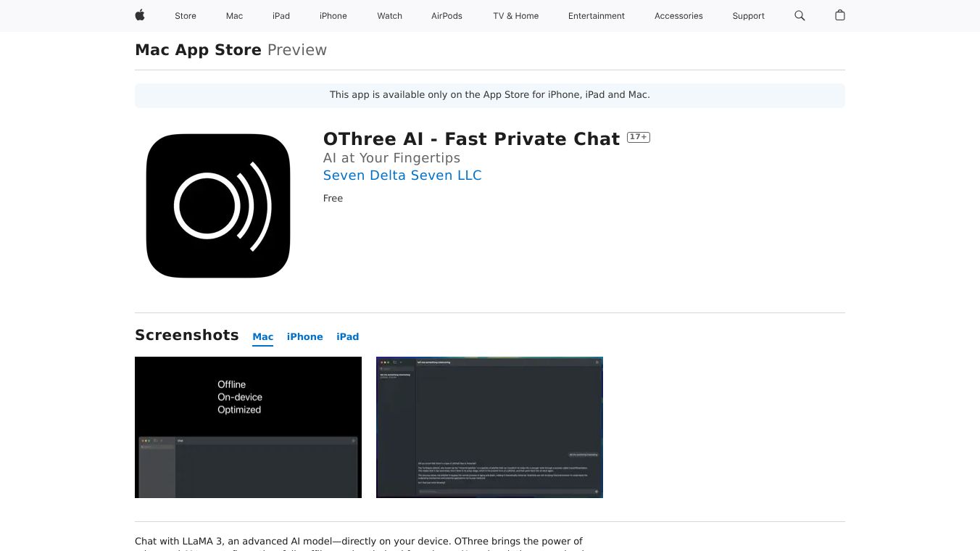The width and height of the screenshot is (980, 551).
Task: Click the Screenshots section heading
Action: [187, 335]
